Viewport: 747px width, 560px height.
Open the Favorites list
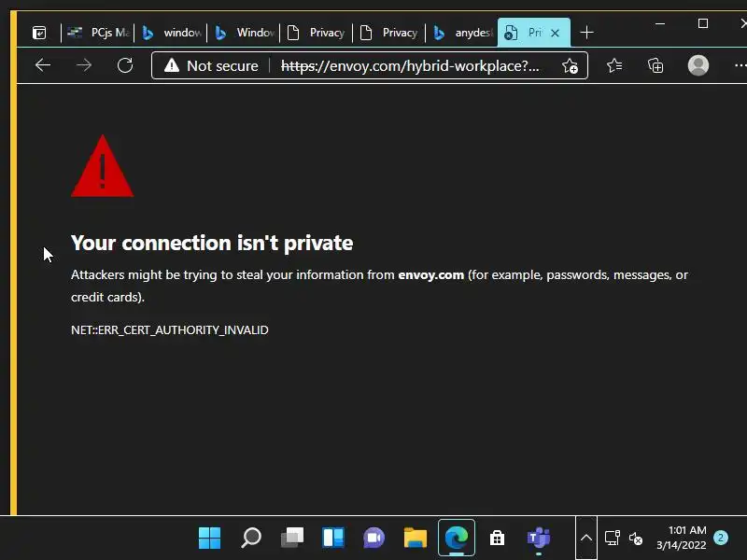[x=614, y=65]
